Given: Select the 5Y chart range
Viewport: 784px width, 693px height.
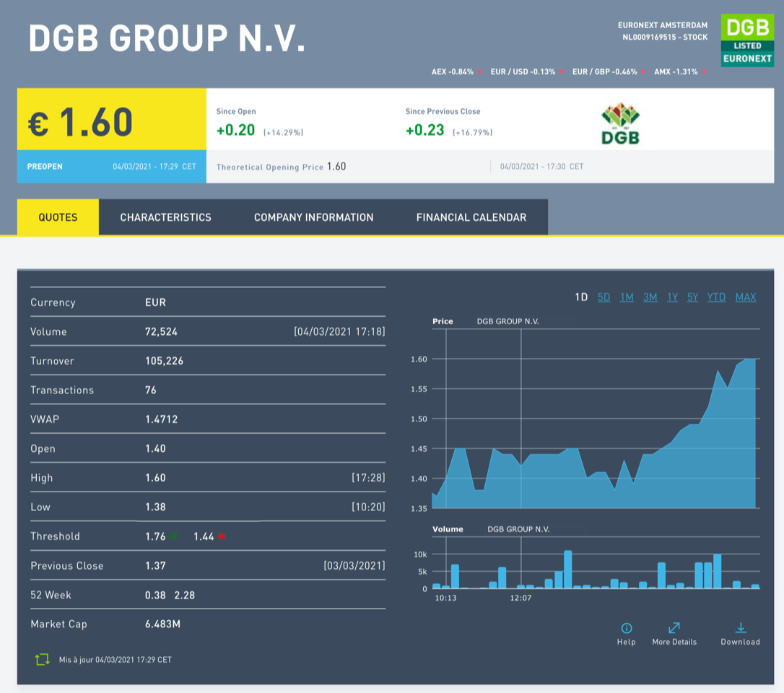Looking at the screenshot, I should [692, 297].
